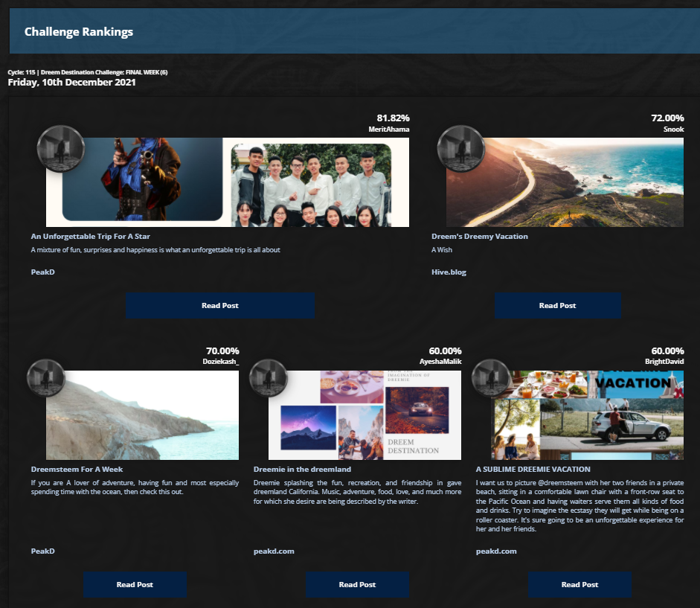Click MeritAhama's circular avatar icon
The image size is (700, 608).
(x=61, y=149)
